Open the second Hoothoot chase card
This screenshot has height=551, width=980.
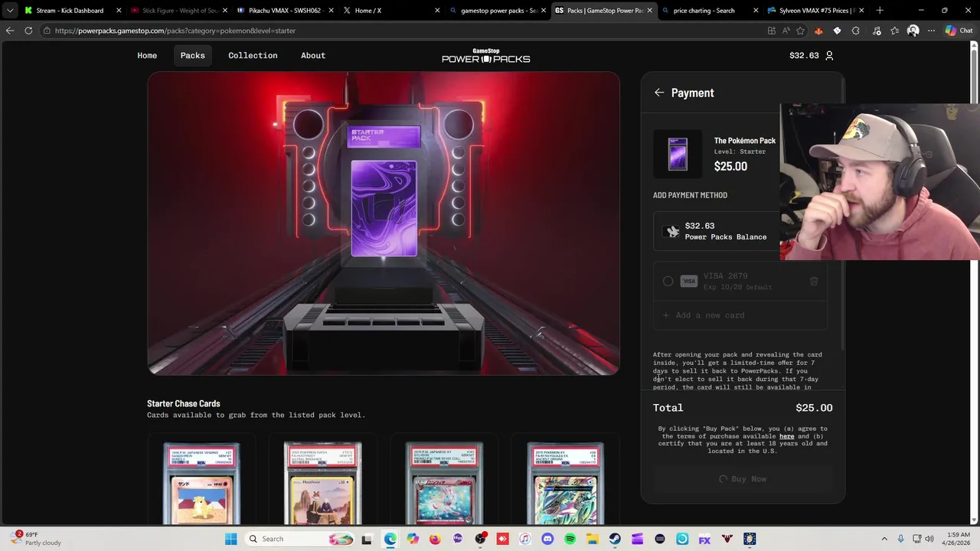point(322,484)
